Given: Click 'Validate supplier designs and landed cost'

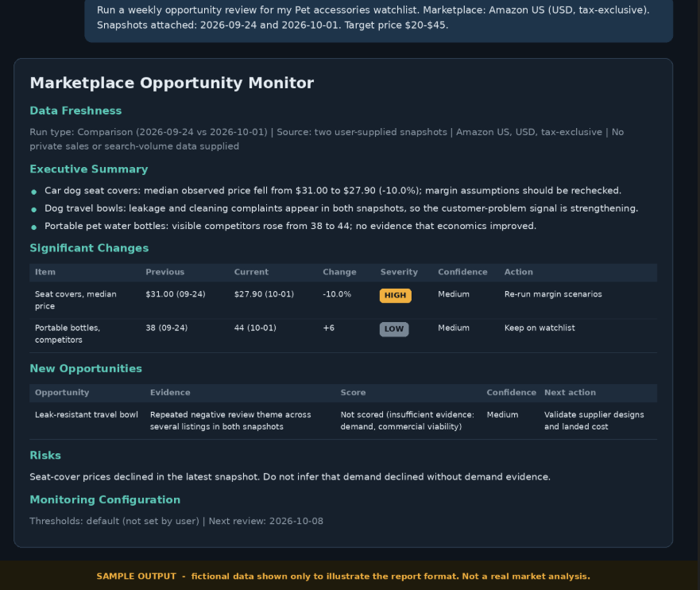Looking at the screenshot, I should (x=594, y=421).
